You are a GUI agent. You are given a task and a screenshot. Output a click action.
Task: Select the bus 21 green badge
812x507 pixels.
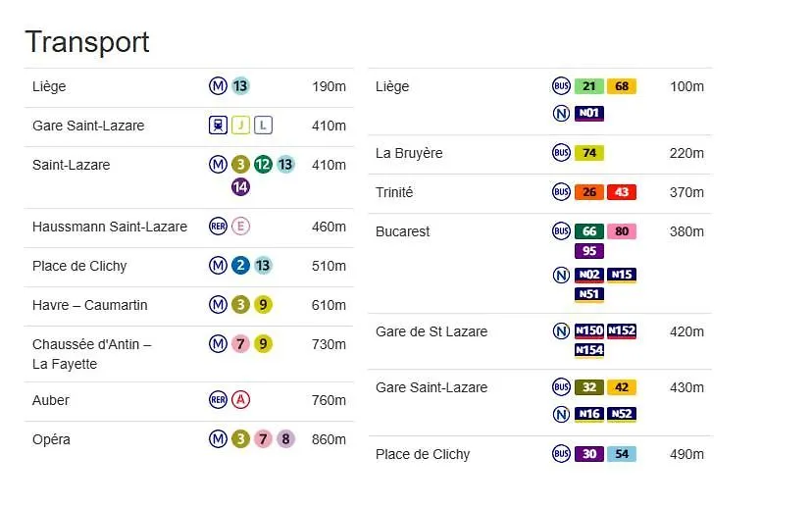pyautogui.click(x=589, y=86)
